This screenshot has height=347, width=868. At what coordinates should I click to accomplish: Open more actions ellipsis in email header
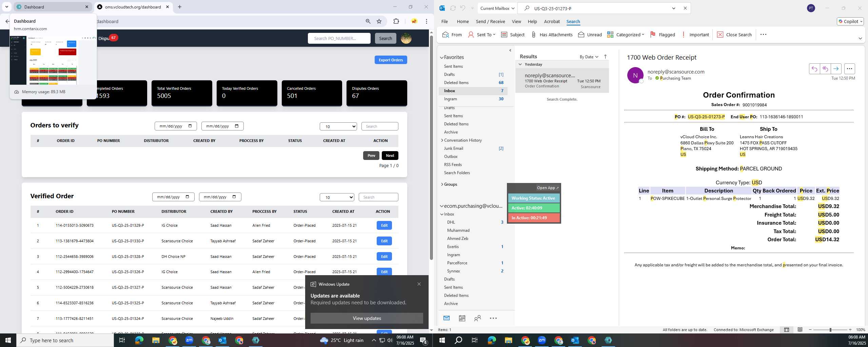849,69
